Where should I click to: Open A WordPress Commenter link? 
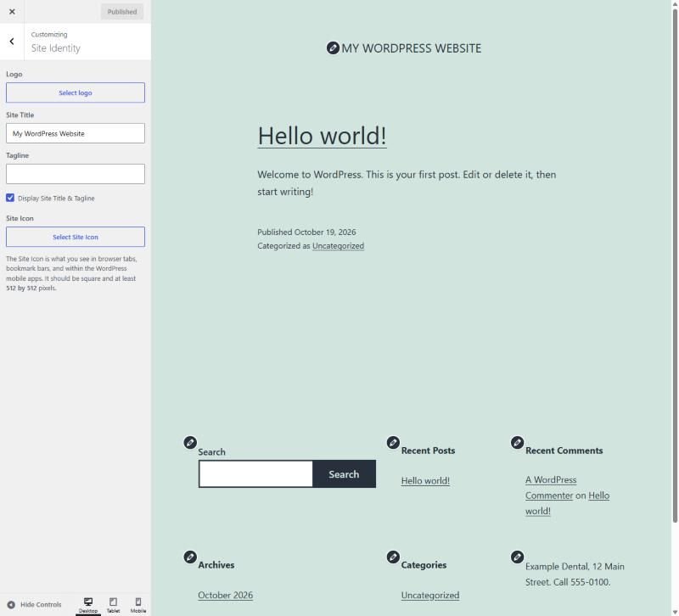tap(550, 487)
